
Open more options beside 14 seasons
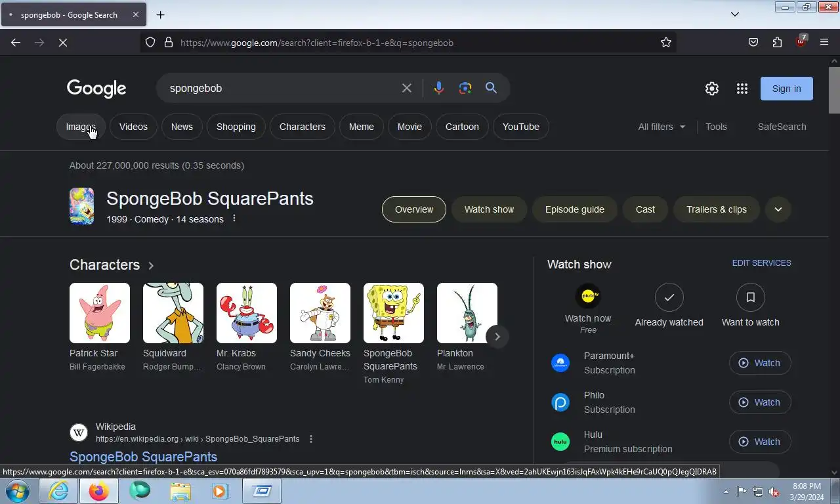(234, 219)
